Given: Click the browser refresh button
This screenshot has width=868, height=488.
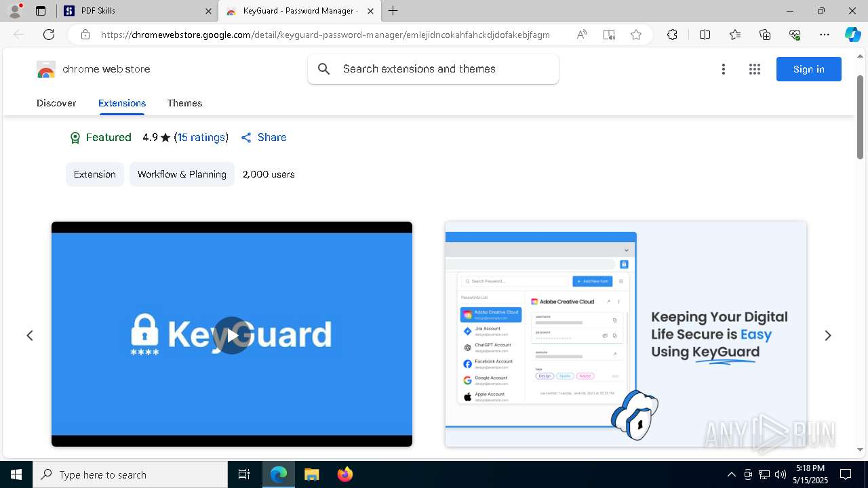Looking at the screenshot, I should tap(49, 35).
